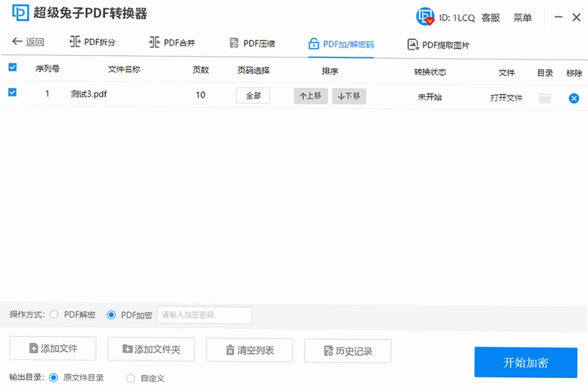Image resolution: width=588 pixels, height=392 pixels.
Task: Choose 自定义 output directory option
Action: tap(131, 378)
